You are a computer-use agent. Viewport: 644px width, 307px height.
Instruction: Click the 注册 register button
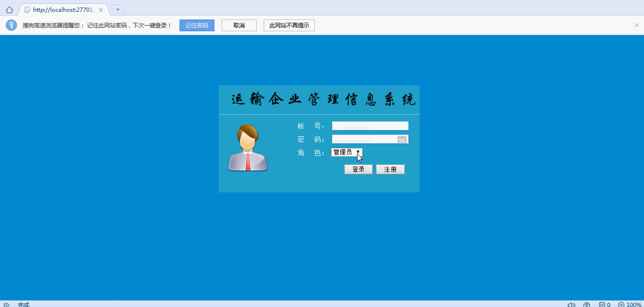coord(390,169)
